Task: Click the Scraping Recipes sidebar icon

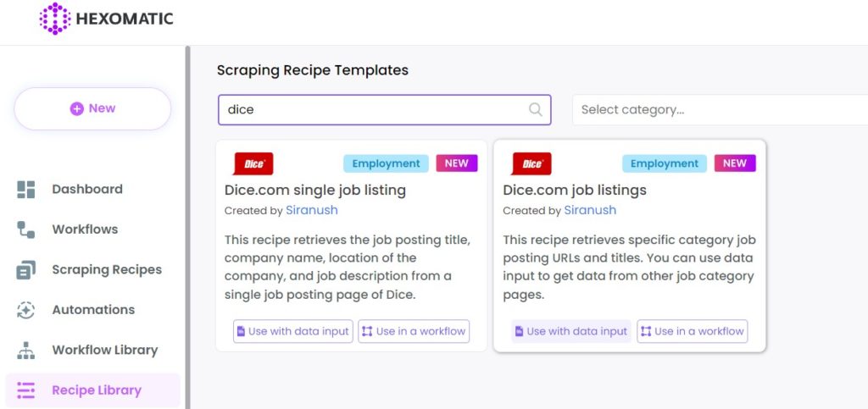Action: tap(25, 270)
